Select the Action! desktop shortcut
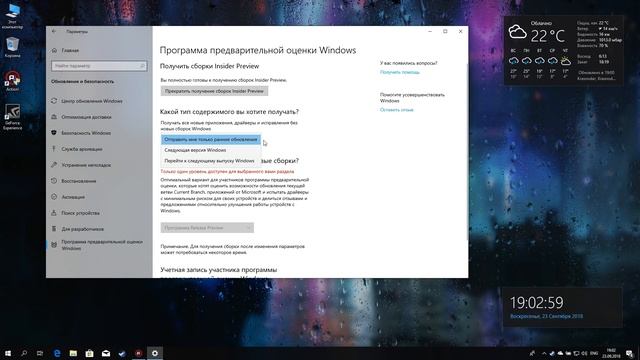This screenshot has height=360, width=640. coord(12,81)
